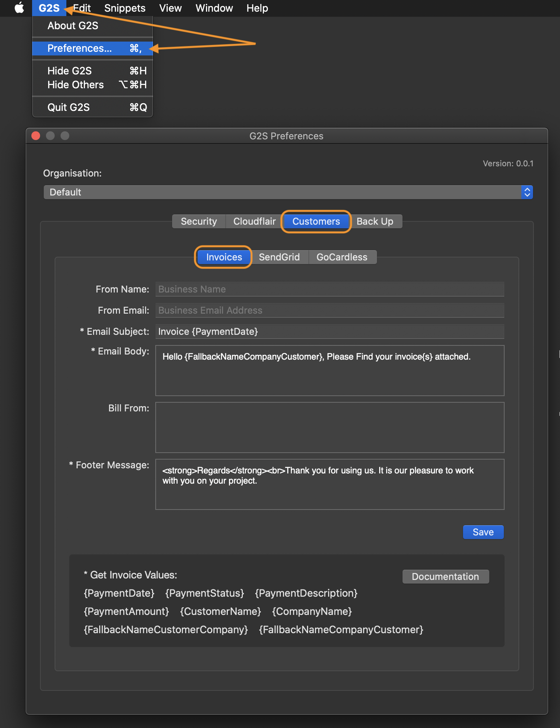Expand the Organisation Default dropdown

[288, 192]
